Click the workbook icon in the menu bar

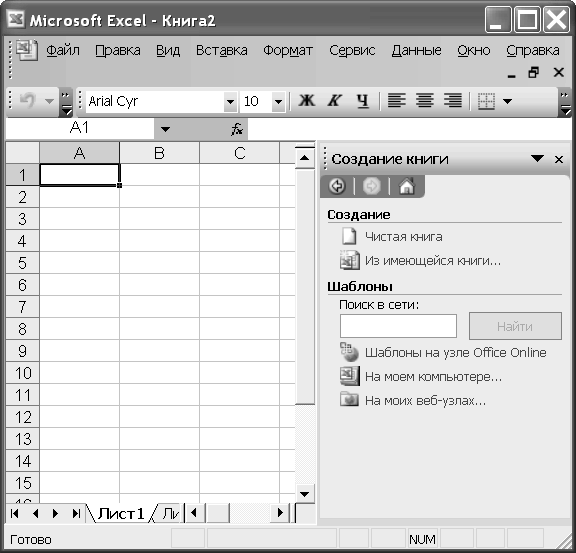point(26,50)
